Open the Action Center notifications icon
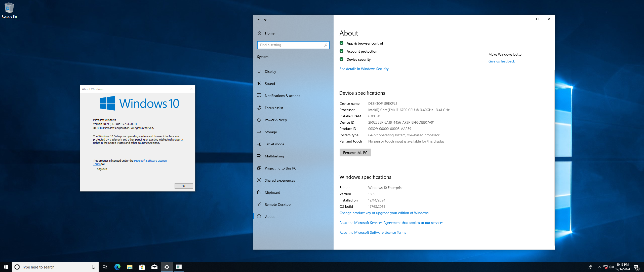 [x=636, y=267]
